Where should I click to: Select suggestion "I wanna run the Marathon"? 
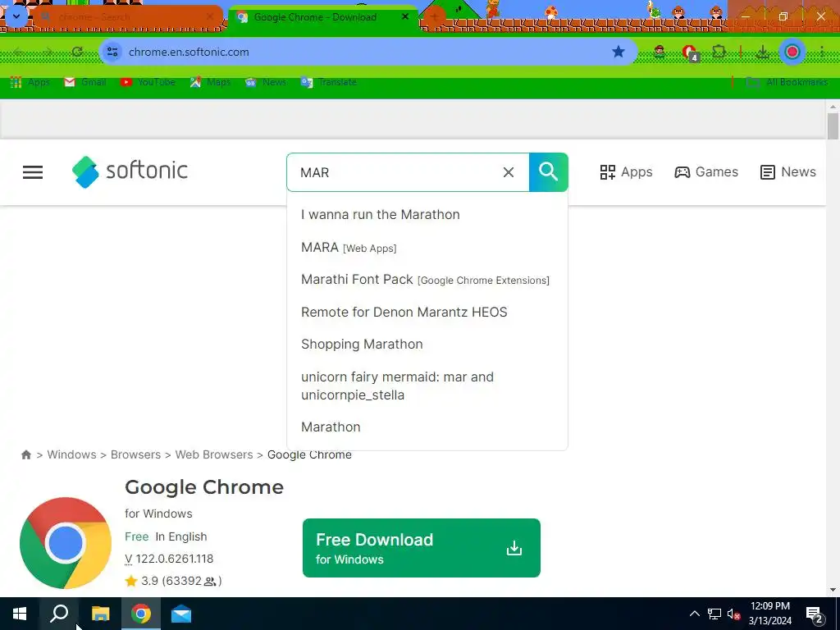(x=381, y=214)
